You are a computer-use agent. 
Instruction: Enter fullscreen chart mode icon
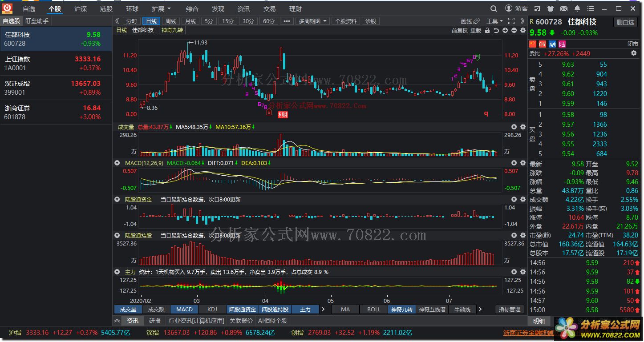click(x=511, y=21)
